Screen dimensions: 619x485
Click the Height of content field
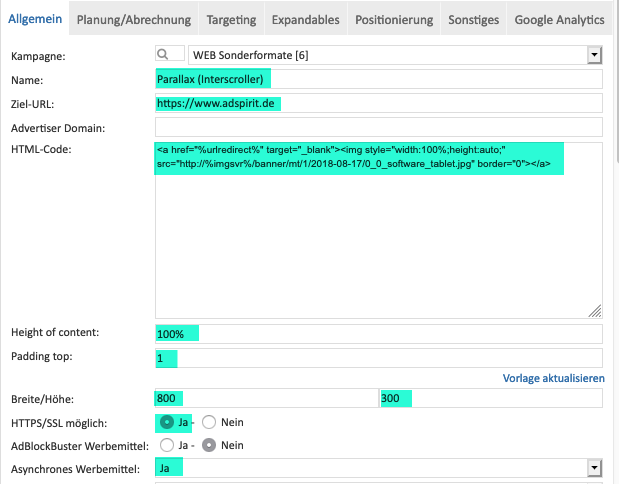point(379,334)
